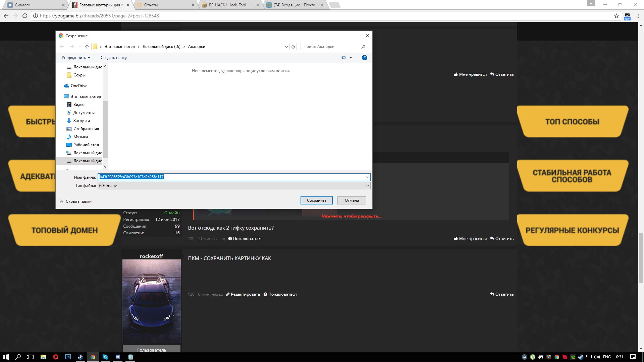
Task: Click the file name input field
Action: (x=234, y=177)
